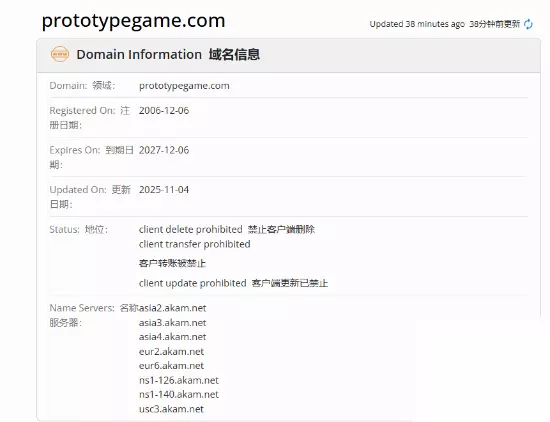This screenshot has height=422, width=550.
Task: Open the asia2.akam.net name server
Action: [173, 308]
